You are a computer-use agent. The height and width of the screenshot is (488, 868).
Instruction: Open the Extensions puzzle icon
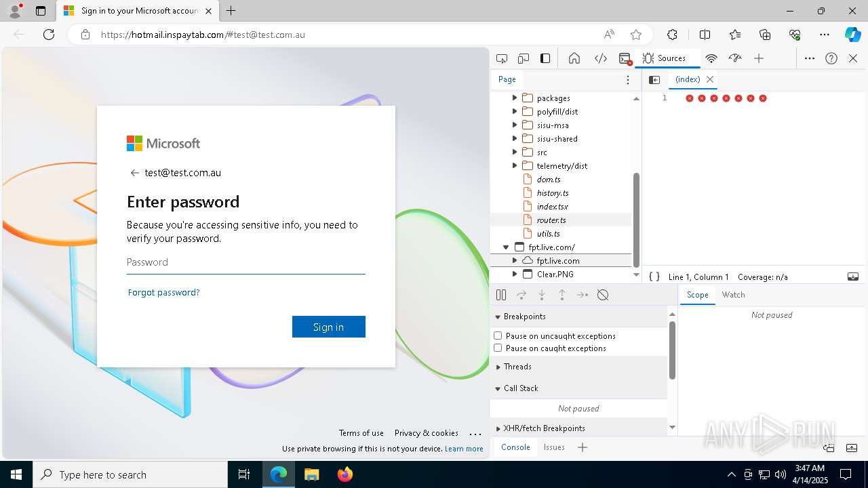coord(672,35)
